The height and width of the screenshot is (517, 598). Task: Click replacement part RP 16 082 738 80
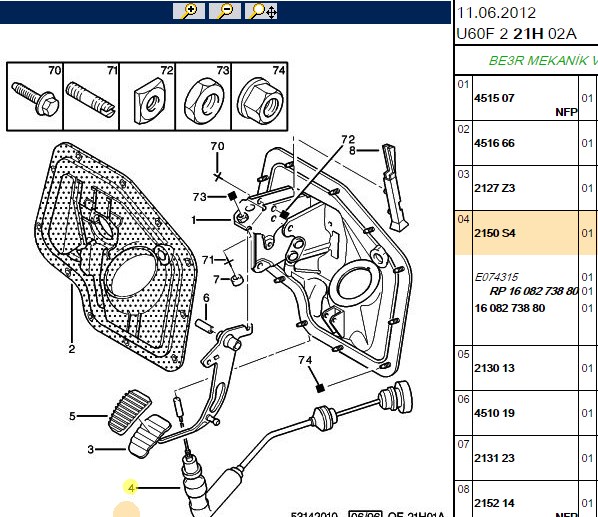point(534,291)
